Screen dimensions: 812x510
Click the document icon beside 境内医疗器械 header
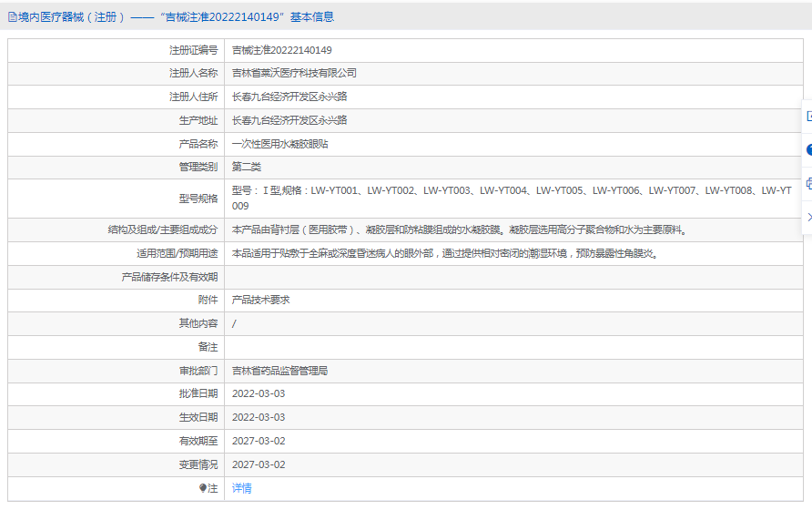click(12, 16)
